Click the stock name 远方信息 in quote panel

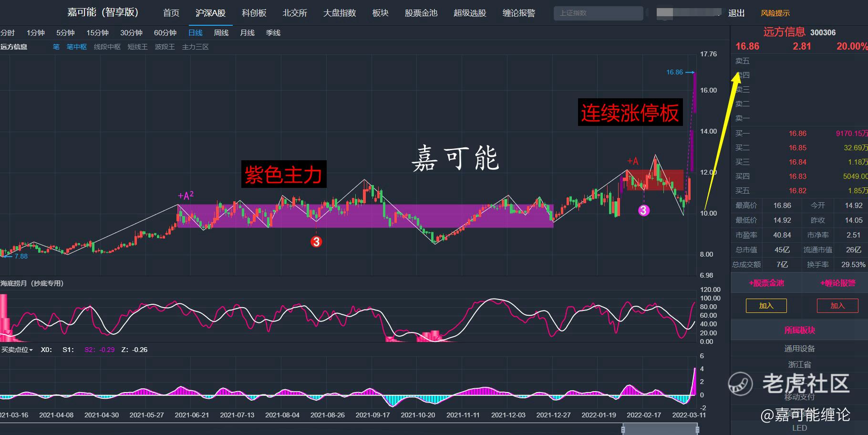(784, 32)
